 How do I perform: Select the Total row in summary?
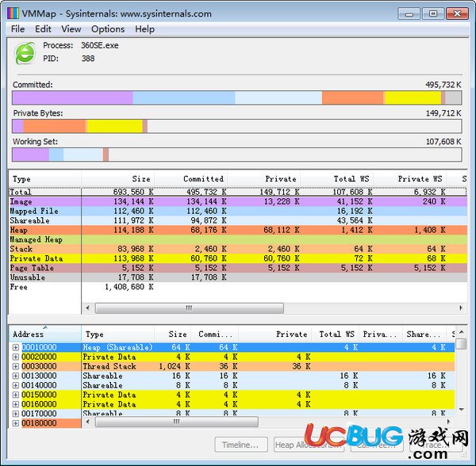pyautogui.click(x=238, y=192)
